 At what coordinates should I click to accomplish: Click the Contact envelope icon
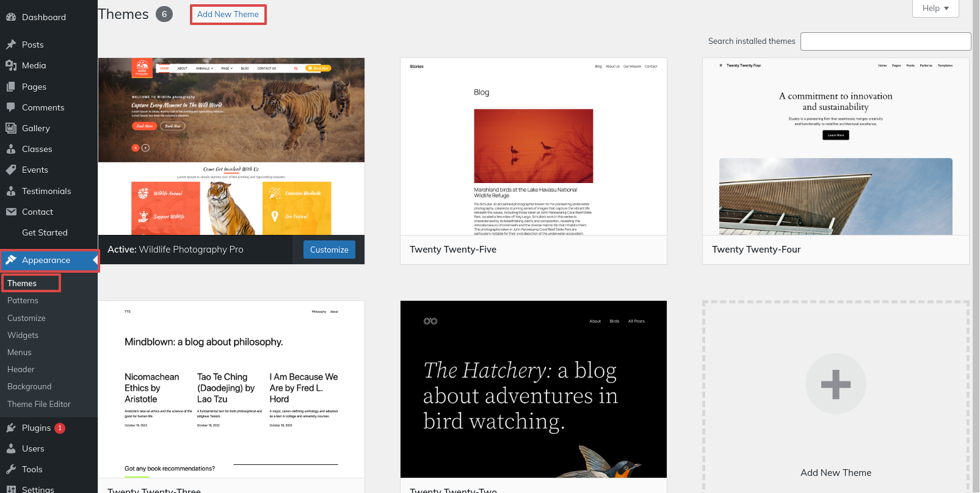coord(11,212)
